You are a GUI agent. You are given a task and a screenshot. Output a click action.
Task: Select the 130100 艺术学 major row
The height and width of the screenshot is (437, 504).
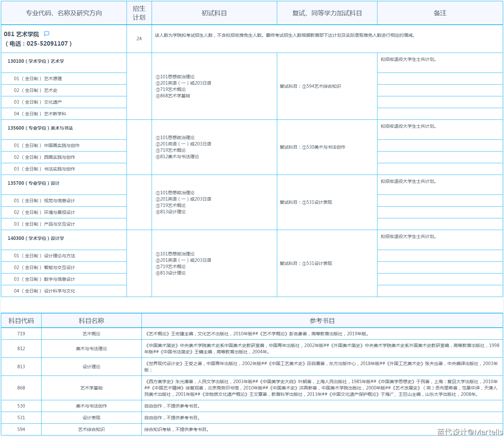point(36,61)
